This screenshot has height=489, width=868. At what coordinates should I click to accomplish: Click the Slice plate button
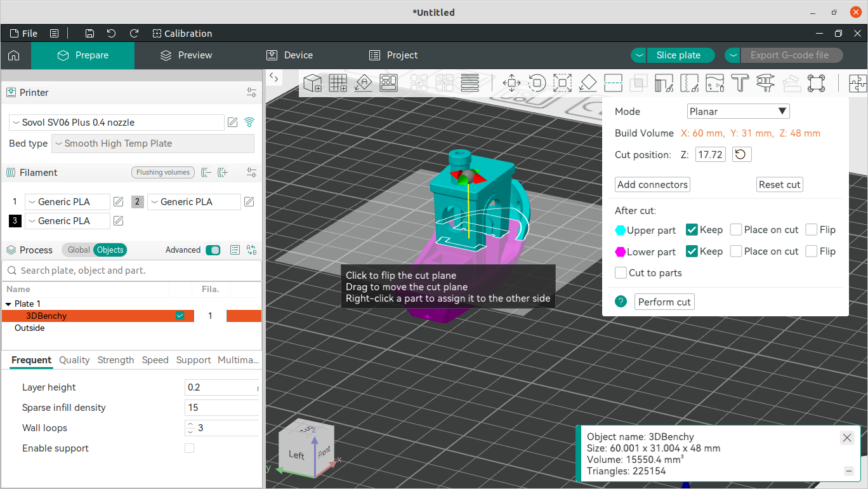point(680,55)
